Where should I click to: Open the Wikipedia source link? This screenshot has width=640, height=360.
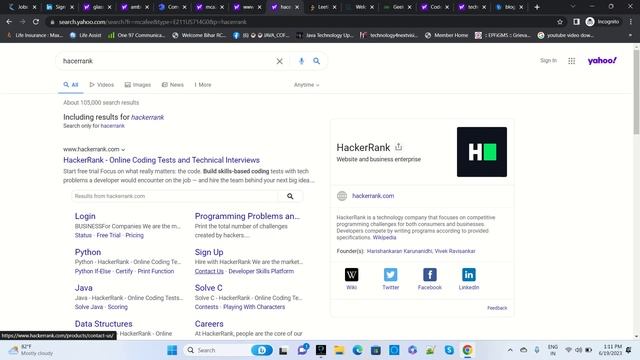click(384, 238)
